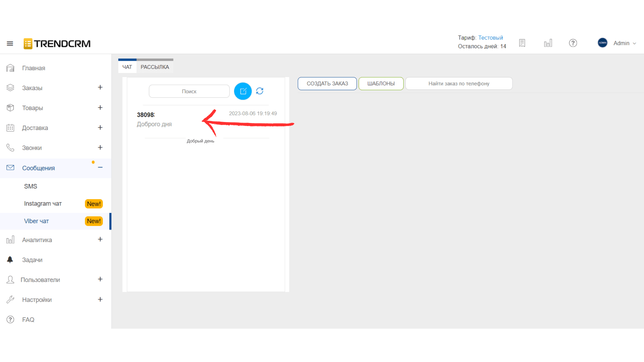Open Instagram чат submenu item
The height and width of the screenshot is (362, 644).
coord(43,203)
